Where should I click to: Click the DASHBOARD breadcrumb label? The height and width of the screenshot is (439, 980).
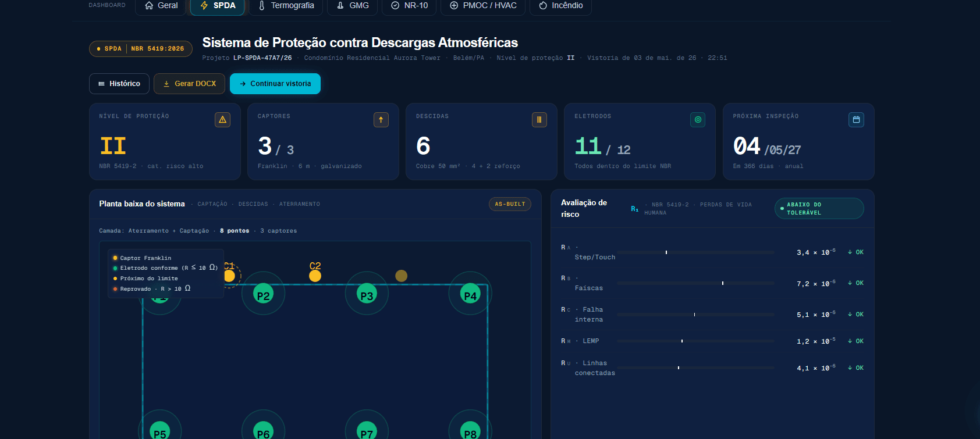click(x=107, y=5)
